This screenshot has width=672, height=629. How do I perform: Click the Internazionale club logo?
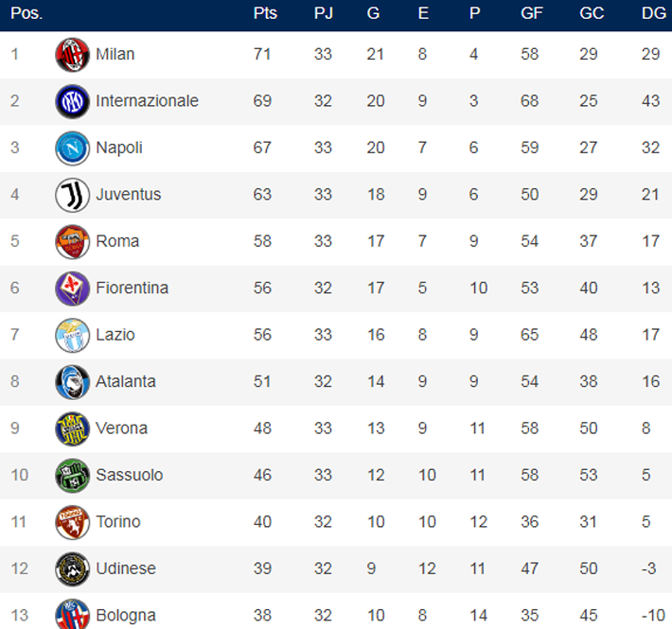click(x=72, y=100)
